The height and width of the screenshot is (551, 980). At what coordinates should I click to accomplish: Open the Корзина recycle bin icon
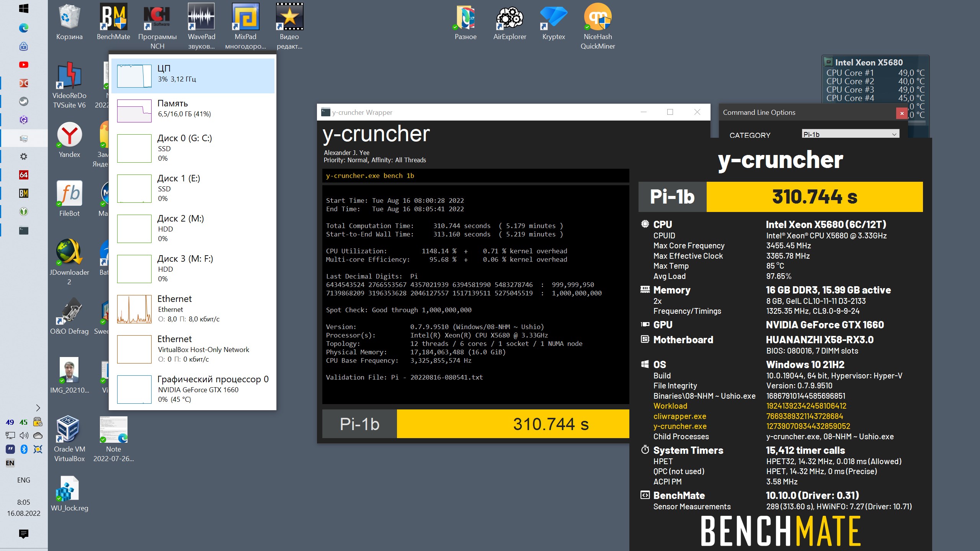click(69, 22)
